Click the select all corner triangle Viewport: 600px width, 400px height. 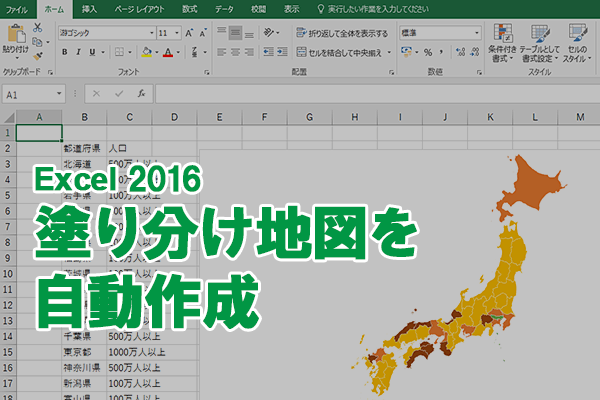[8, 117]
